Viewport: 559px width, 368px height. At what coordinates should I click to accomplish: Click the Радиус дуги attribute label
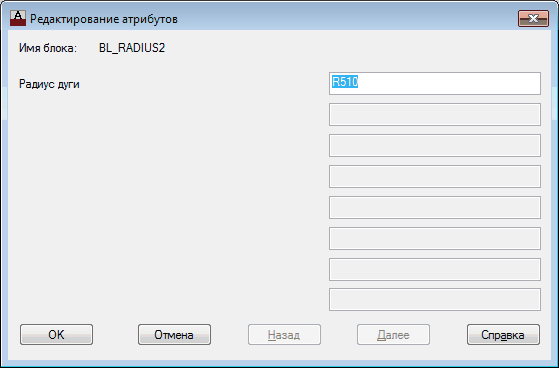pyautogui.click(x=49, y=84)
